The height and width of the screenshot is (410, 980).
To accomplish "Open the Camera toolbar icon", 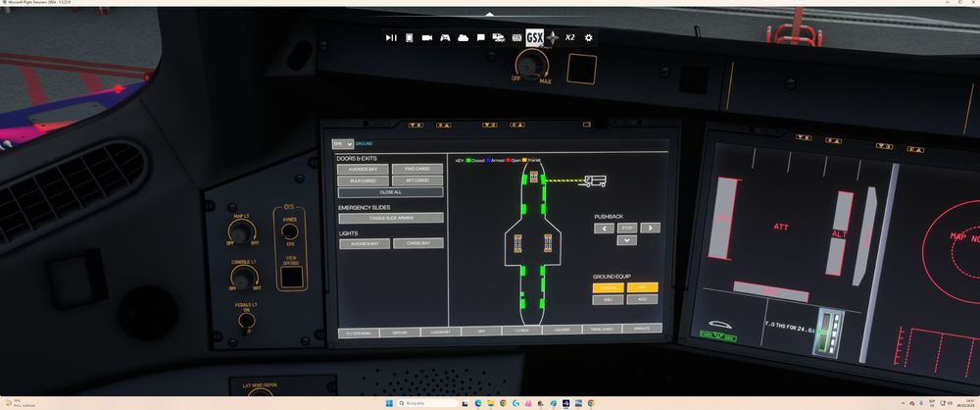I will tap(427, 37).
